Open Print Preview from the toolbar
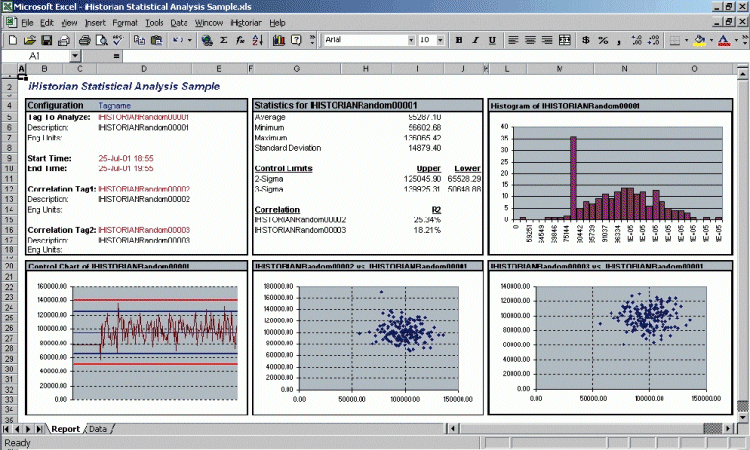Viewport: 750px width, 450px height. tap(101, 40)
